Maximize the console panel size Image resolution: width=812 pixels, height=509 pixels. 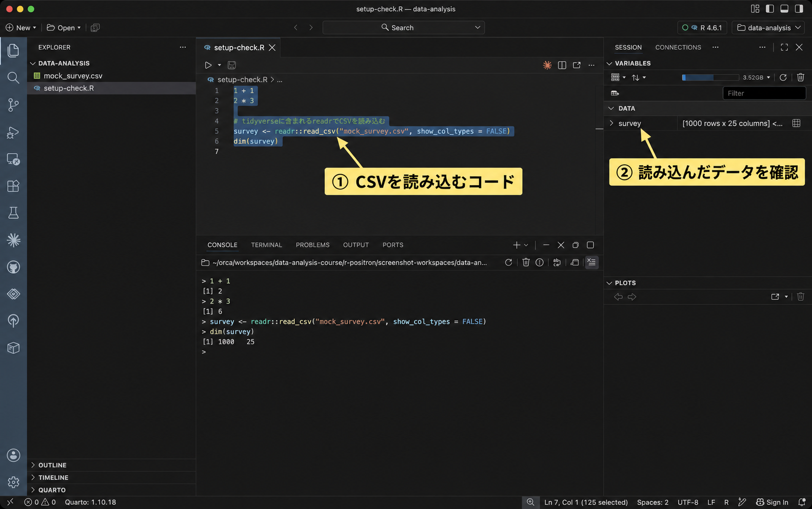[x=590, y=245]
